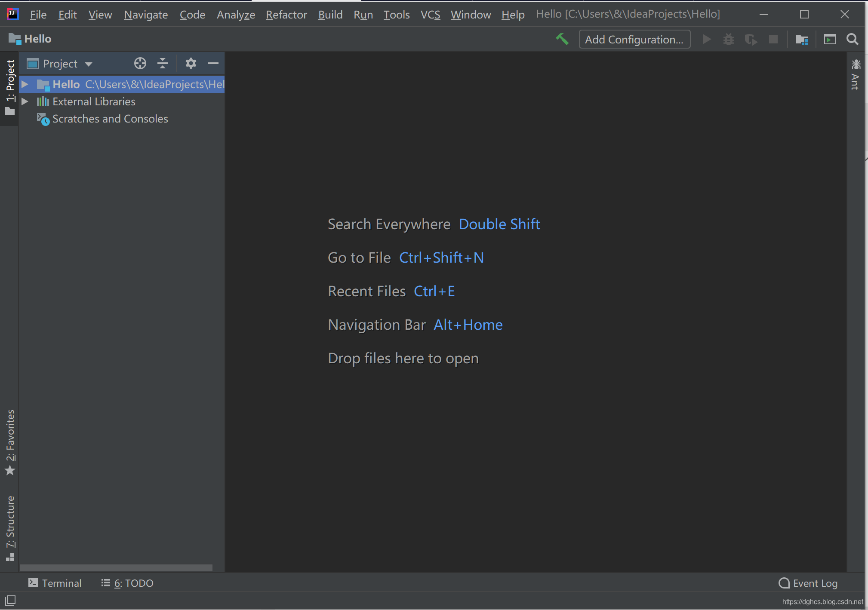
Task: Toggle the Terminal tool window
Action: tap(55, 583)
